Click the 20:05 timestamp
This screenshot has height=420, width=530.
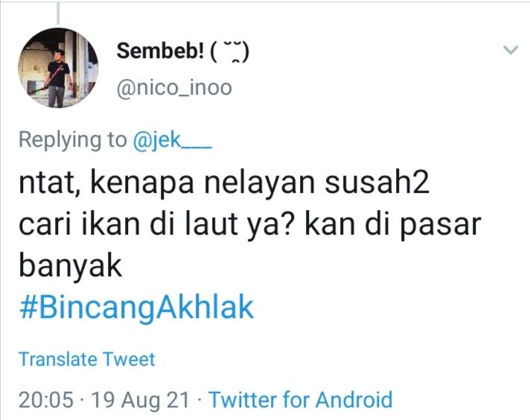[x=45, y=400]
